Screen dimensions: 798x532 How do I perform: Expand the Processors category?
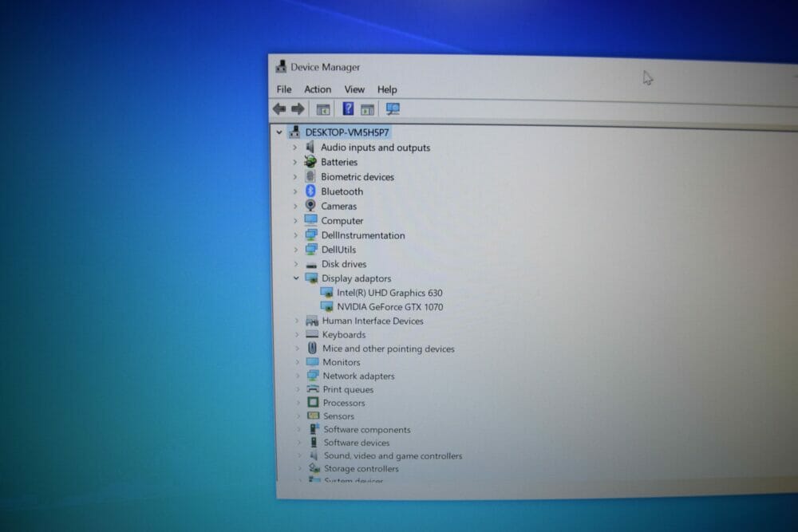tap(298, 402)
